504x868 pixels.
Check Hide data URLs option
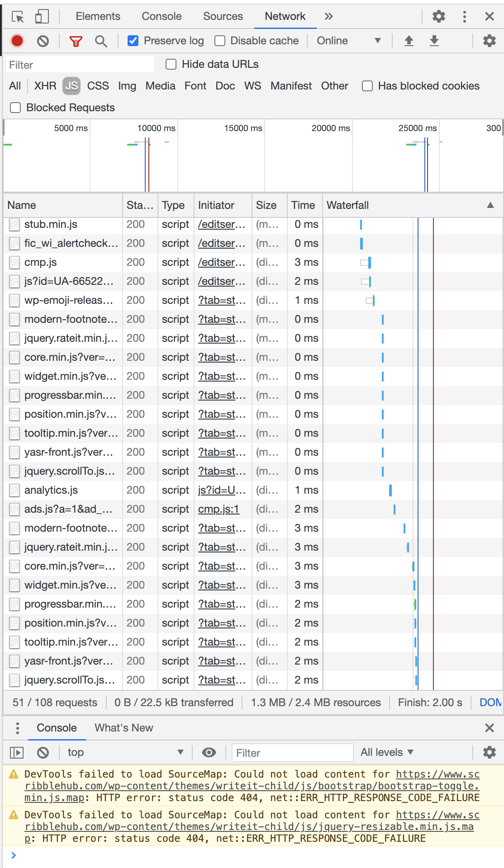pyautogui.click(x=171, y=64)
